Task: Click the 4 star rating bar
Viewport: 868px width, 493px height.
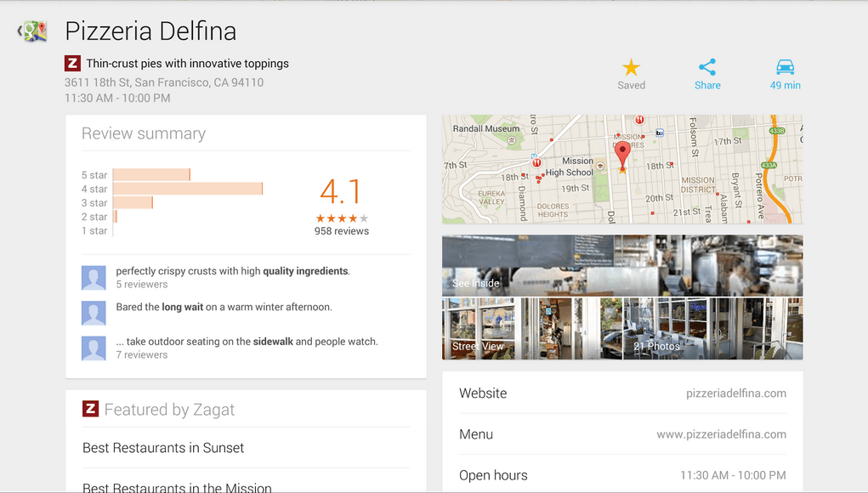Action: [188, 189]
